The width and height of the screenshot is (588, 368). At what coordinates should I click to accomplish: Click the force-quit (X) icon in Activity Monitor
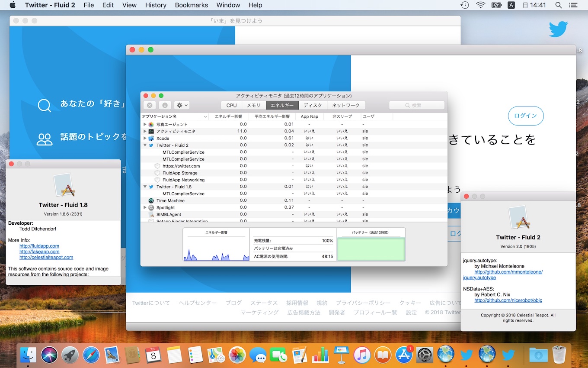pyautogui.click(x=149, y=105)
